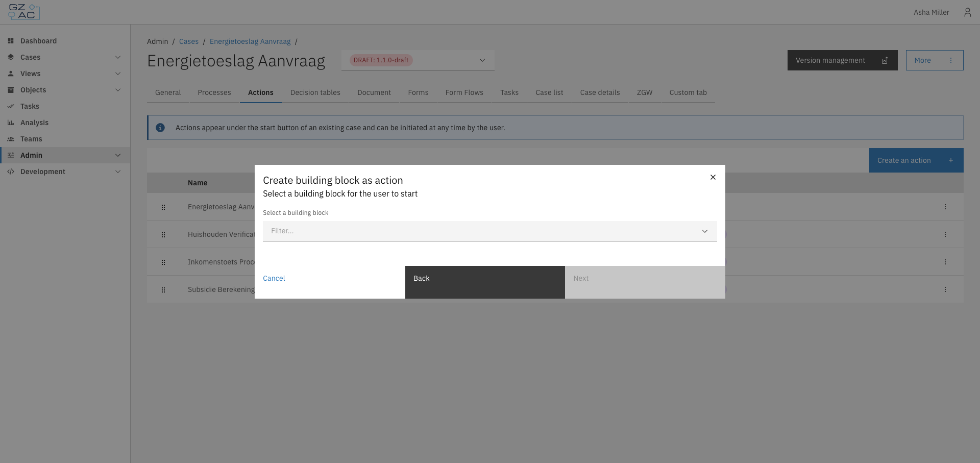Viewport: 980px width, 463px height.
Task: Click the Dashboard sidebar icon
Action: point(11,41)
